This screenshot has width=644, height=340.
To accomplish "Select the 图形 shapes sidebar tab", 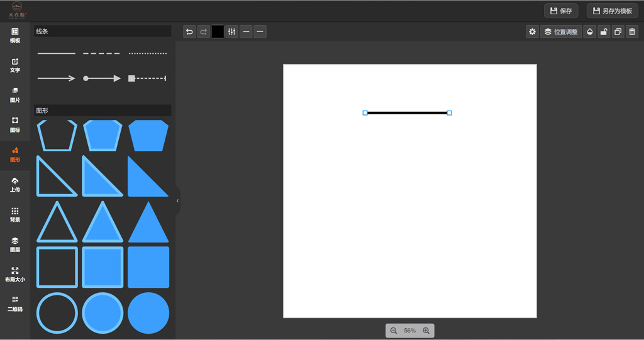I will pyautogui.click(x=15, y=155).
